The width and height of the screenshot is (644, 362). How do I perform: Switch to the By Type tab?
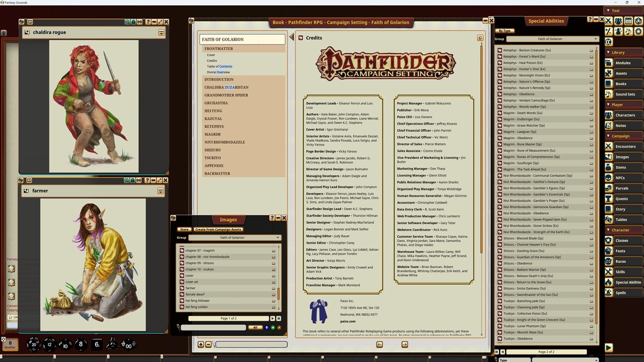click(x=505, y=31)
